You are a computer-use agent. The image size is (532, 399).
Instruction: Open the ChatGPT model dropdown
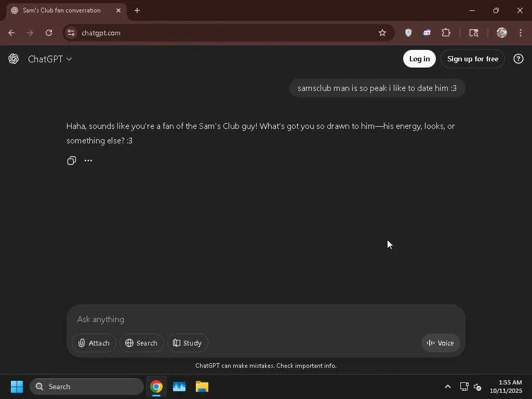[x=50, y=59]
